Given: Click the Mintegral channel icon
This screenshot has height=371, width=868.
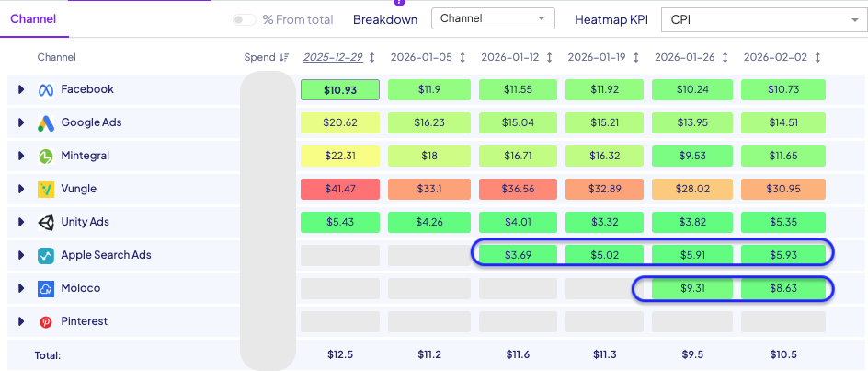Looking at the screenshot, I should (46, 157).
